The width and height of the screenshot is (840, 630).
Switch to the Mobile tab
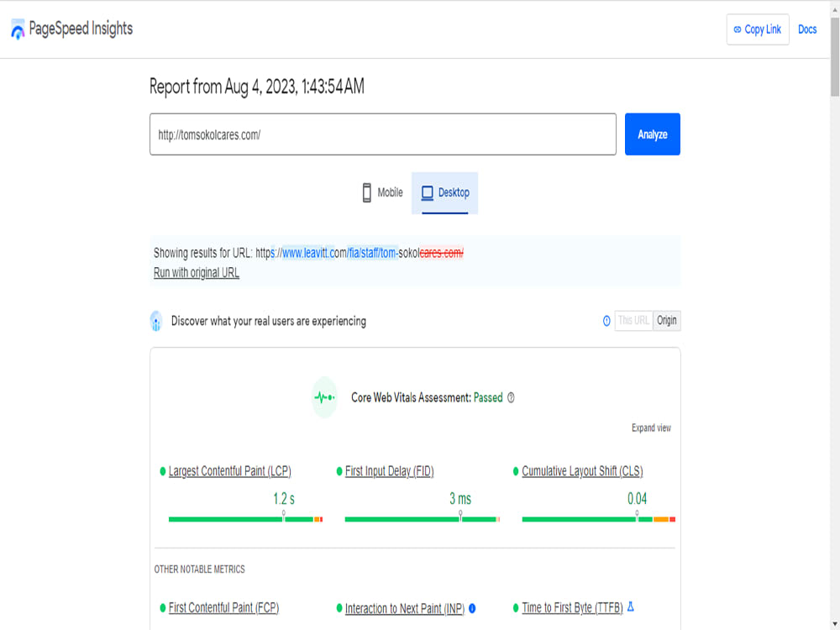click(382, 193)
